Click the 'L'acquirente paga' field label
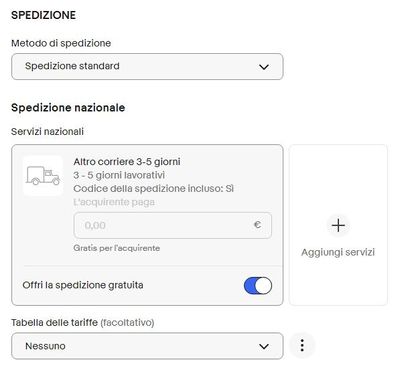This screenshot has height=375, width=400. [114, 202]
